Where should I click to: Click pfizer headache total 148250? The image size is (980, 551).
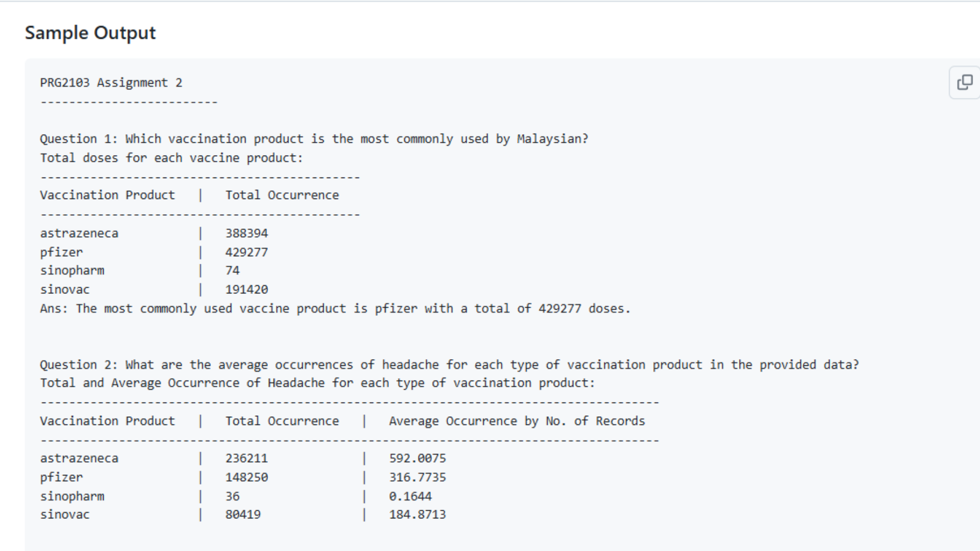[x=247, y=477]
